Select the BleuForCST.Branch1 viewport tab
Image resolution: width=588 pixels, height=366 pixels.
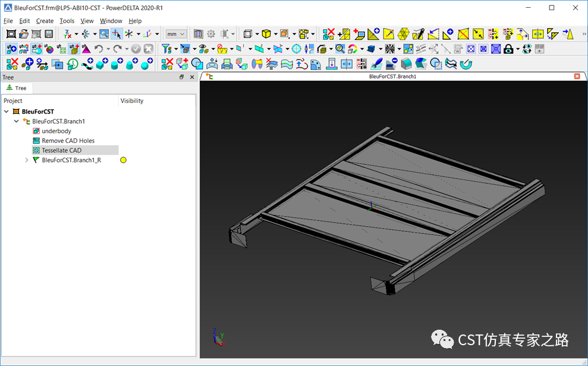(392, 77)
